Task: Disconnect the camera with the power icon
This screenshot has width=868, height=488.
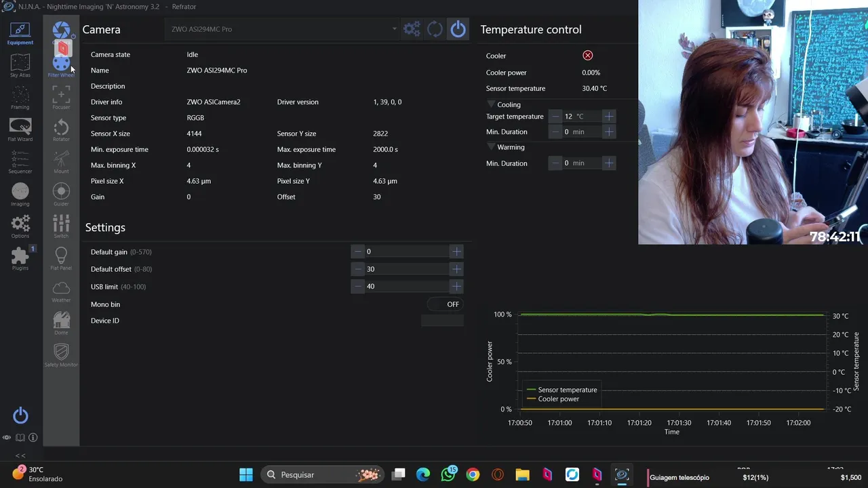Action: click(458, 29)
